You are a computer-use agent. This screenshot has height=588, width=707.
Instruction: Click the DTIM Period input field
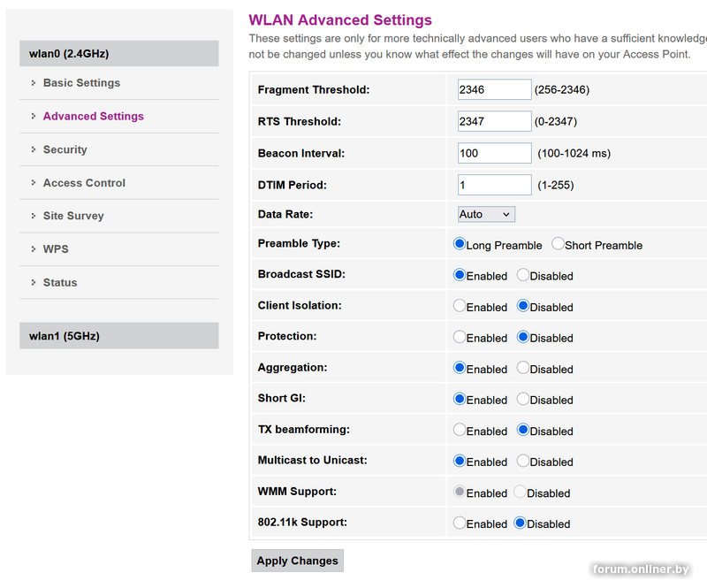click(x=494, y=185)
